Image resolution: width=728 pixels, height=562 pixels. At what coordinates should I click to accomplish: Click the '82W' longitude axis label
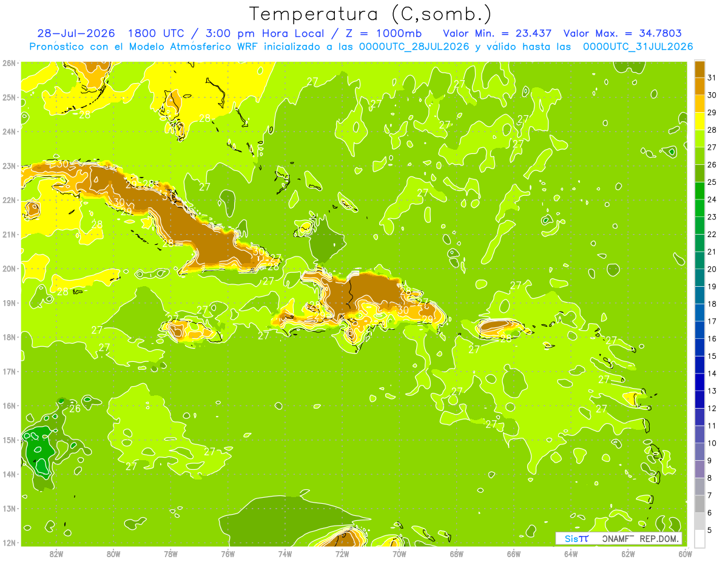(x=56, y=554)
